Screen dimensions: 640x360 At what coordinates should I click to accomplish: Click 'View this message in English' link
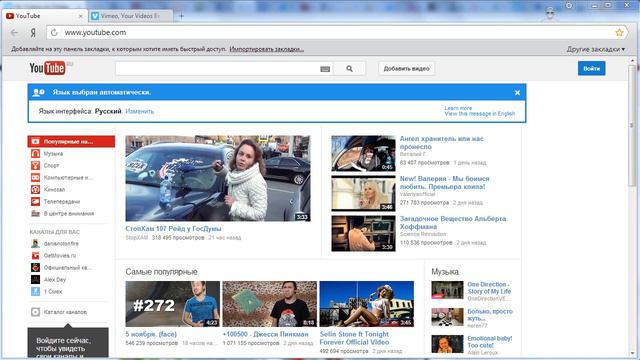tap(480, 114)
